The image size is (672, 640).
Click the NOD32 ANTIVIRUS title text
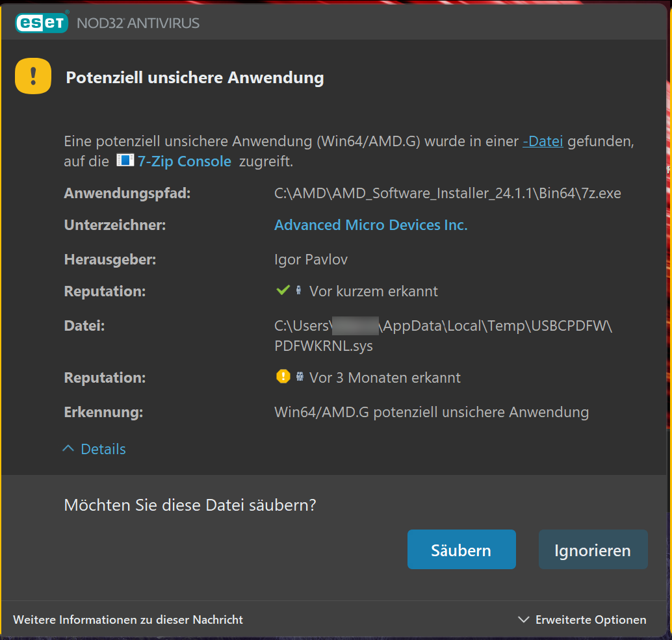pos(138,23)
